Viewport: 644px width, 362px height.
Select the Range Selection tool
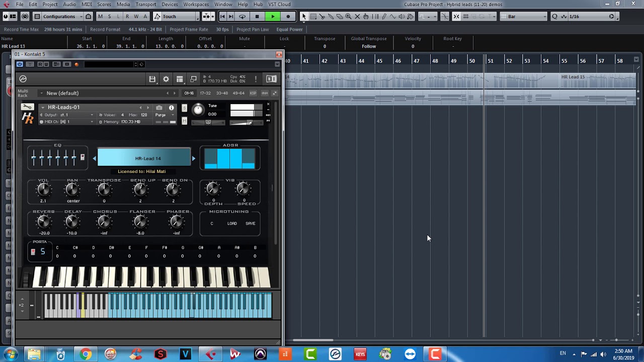(313, 17)
